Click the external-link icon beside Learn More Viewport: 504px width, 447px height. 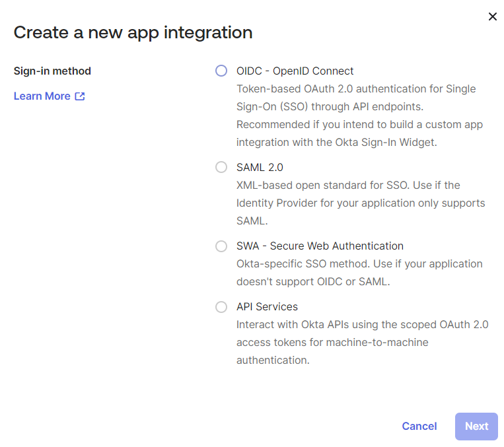(80, 96)
